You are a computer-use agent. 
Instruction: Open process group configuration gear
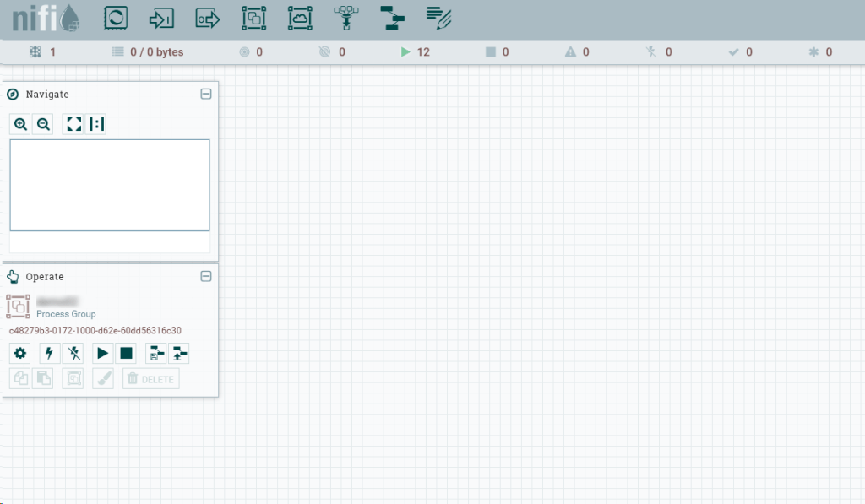tap(20, 354)
